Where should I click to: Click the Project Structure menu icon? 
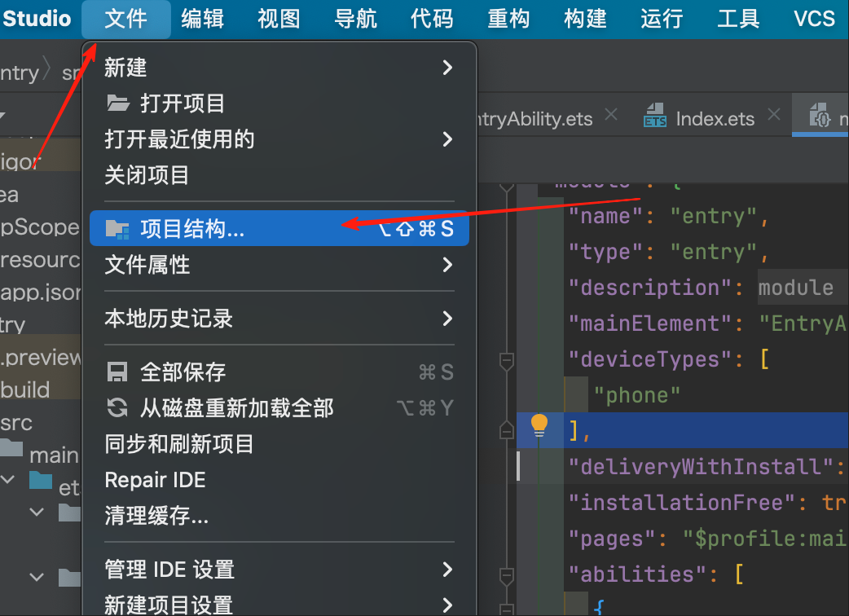pos(118,230)
